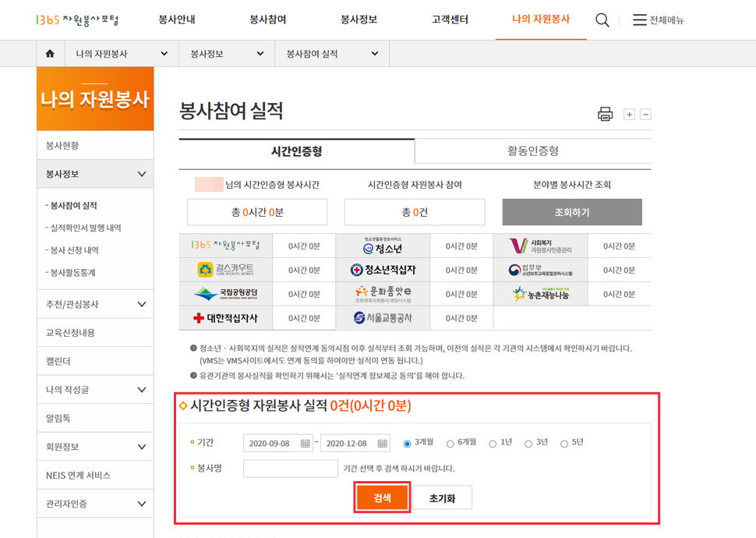This screenshot has width=756, height=538.
Task: Decrease font size with minus icon
Action: [645, 115]
